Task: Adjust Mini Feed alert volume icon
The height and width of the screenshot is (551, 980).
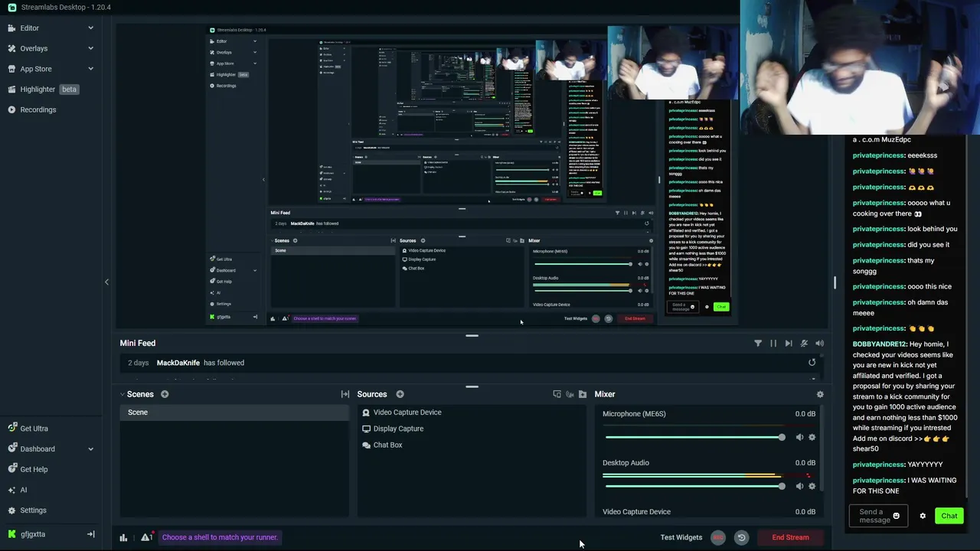Action: [819, 344]
